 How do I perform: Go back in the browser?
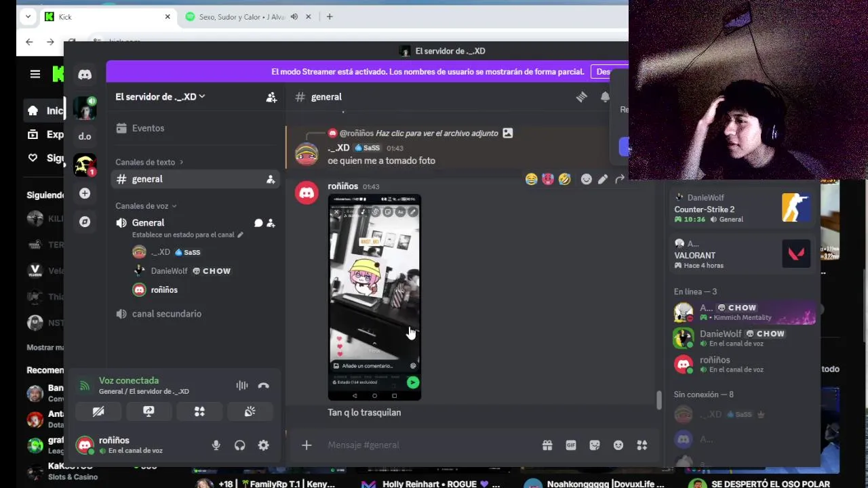coord(29,42)
